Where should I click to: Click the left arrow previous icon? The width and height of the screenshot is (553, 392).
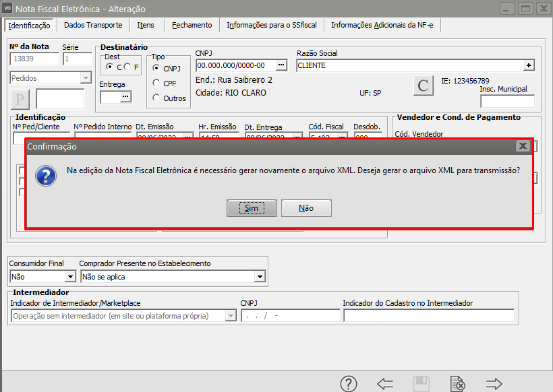coord(385,384)
